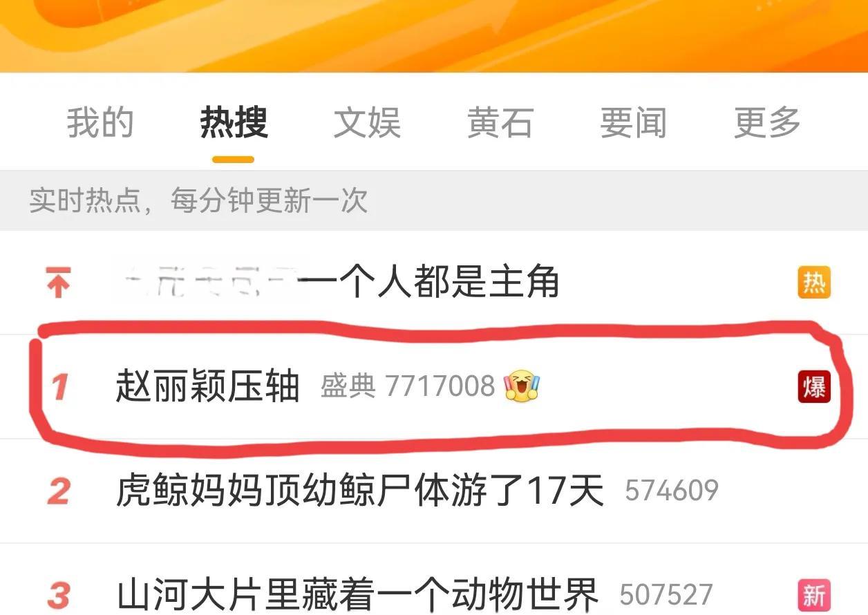Image resolution: width=868 pixels, height=615 pixels.
Task: Tap the rank number 1 icon
Action: point(59,387)
